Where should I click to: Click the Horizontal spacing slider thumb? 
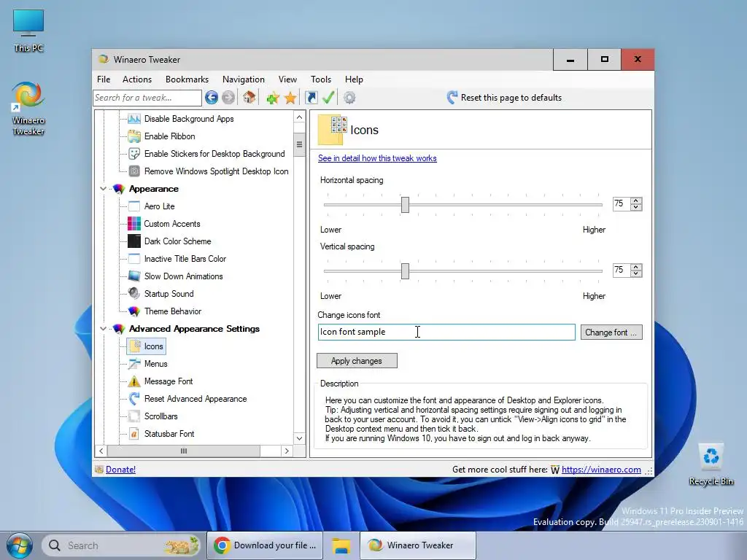pos(405,205)
